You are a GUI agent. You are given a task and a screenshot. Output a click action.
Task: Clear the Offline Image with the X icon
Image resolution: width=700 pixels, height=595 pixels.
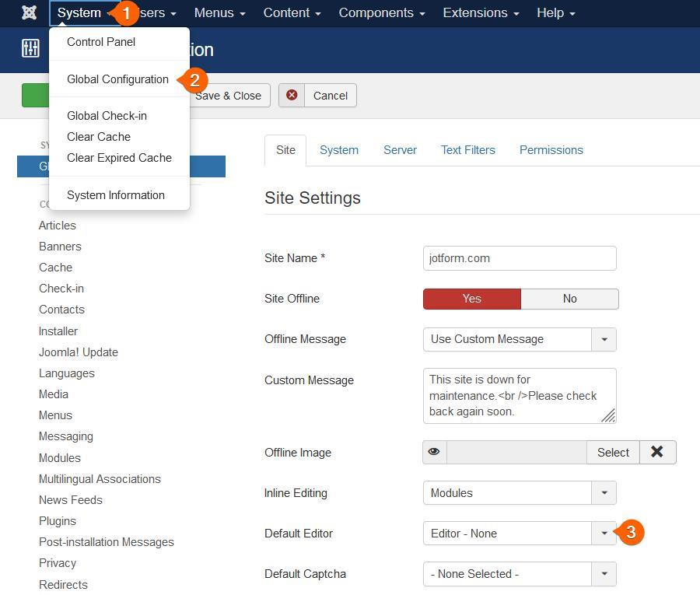(657, 452)
